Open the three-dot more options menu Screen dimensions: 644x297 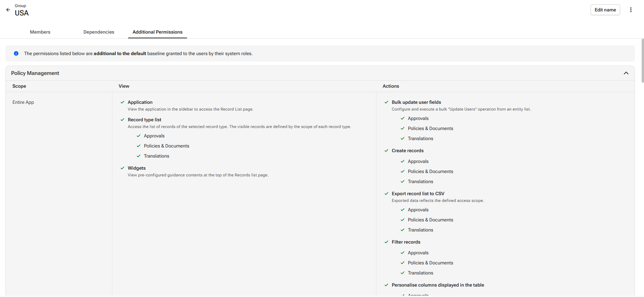point(631,10)
